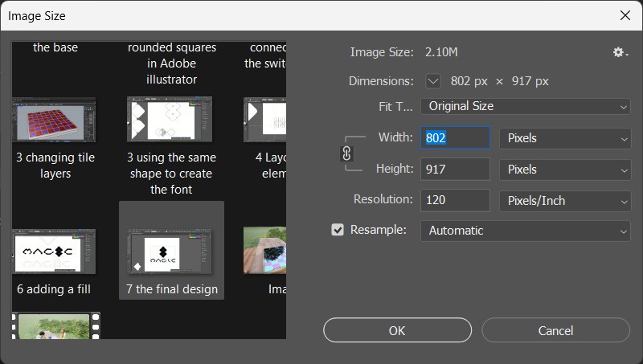Click the Resolution value field
643x364 pixels.
[455, 200]
